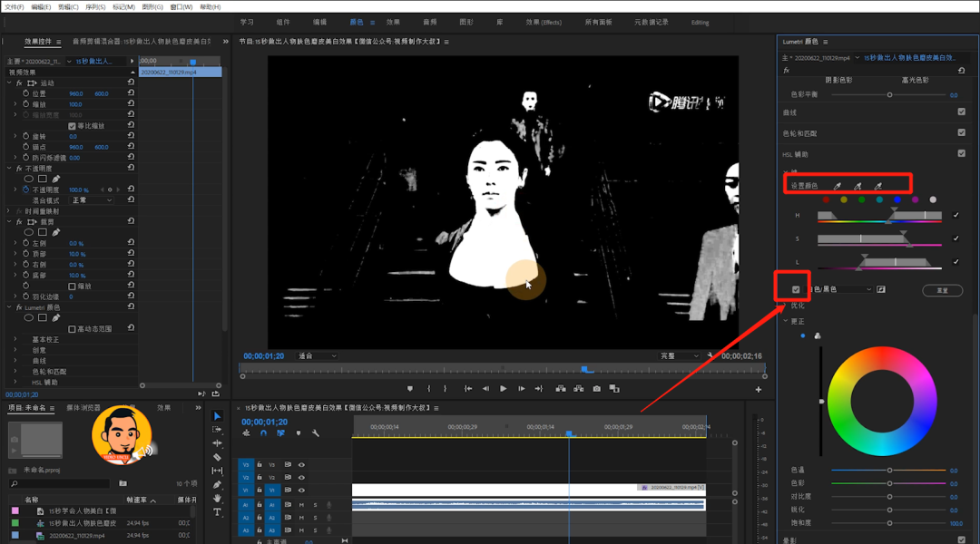
Task: Select the Ripple Edit tool
Action: (217, 443)
